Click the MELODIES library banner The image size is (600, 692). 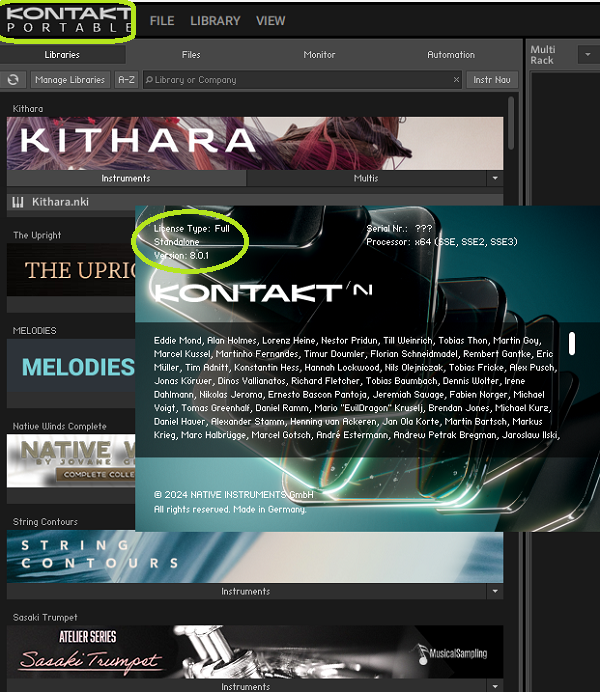(x=71, y=365)
